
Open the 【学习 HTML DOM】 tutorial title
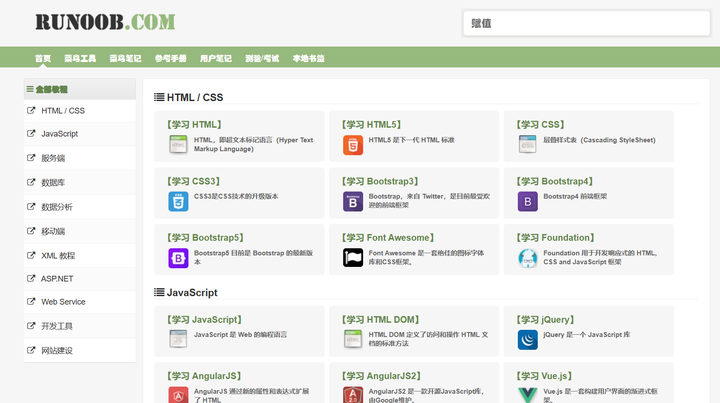tap(381, 319)
